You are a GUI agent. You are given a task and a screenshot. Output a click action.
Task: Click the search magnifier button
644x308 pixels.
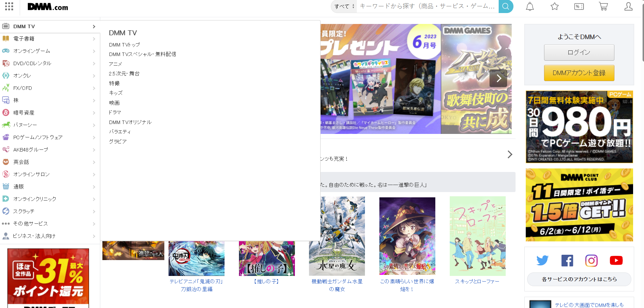coord(506,6)
